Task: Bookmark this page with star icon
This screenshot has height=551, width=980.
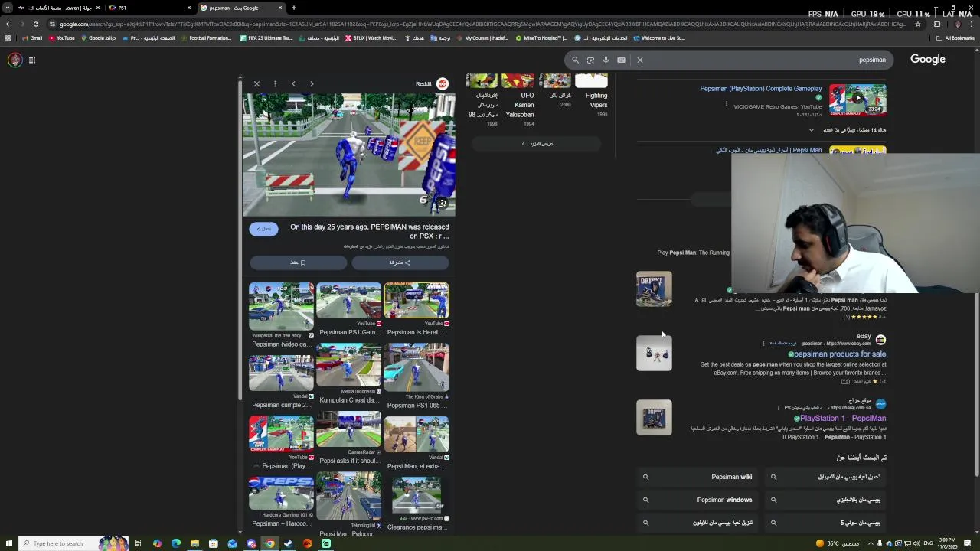Action: (918, 24)
